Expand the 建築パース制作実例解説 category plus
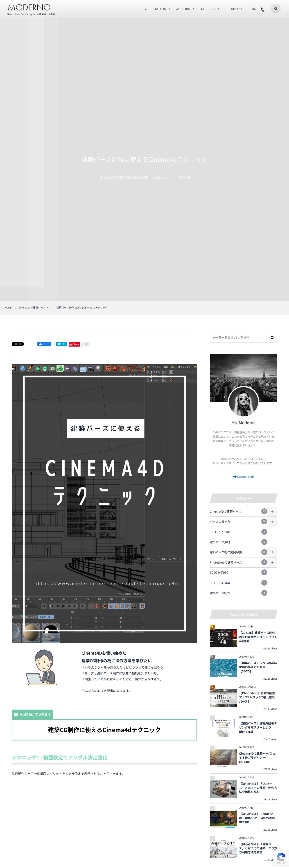Image resolution: width=289 pixels, height=868 pixels. coord(272,552)
